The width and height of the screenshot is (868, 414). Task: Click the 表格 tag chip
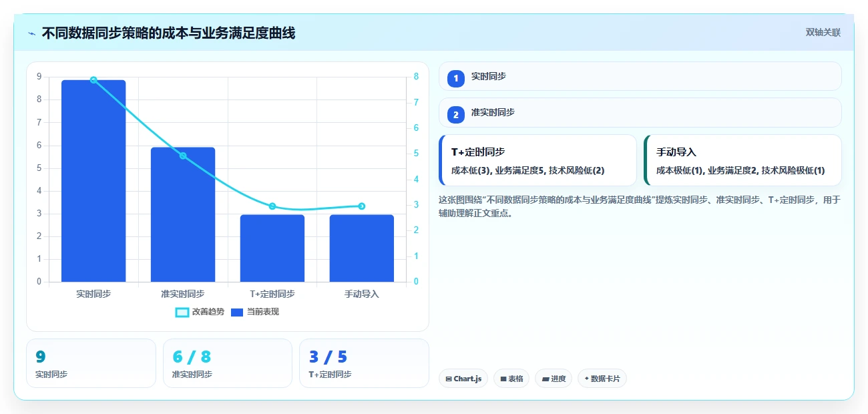(511, 379)
